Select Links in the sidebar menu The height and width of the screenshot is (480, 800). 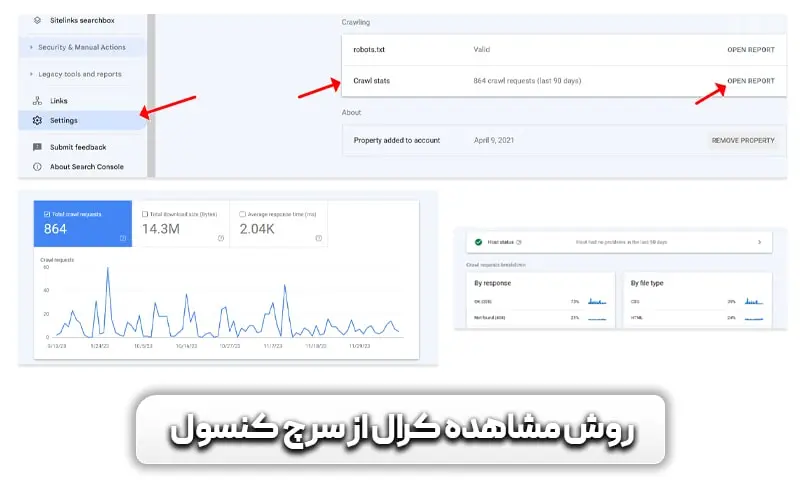(83, 100)
